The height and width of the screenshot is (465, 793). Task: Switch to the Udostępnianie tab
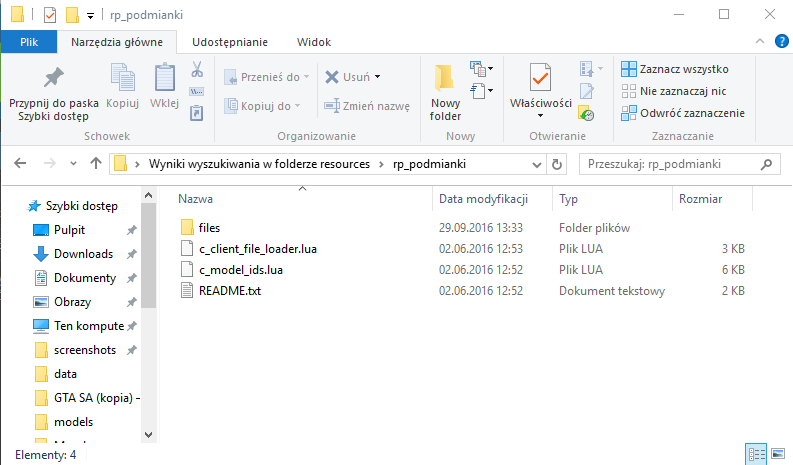(230, 42)
